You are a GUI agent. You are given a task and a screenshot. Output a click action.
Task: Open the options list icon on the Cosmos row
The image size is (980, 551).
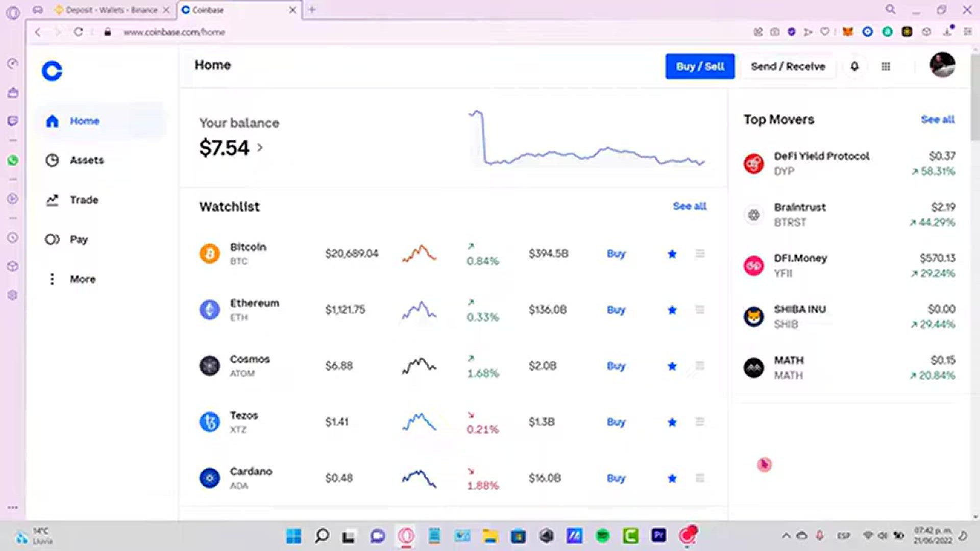(700, 366)
